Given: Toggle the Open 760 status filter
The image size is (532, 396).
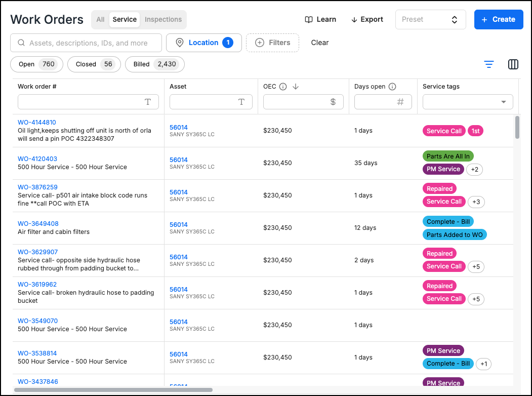Looking at the screenshot, I should pos(36,64).
